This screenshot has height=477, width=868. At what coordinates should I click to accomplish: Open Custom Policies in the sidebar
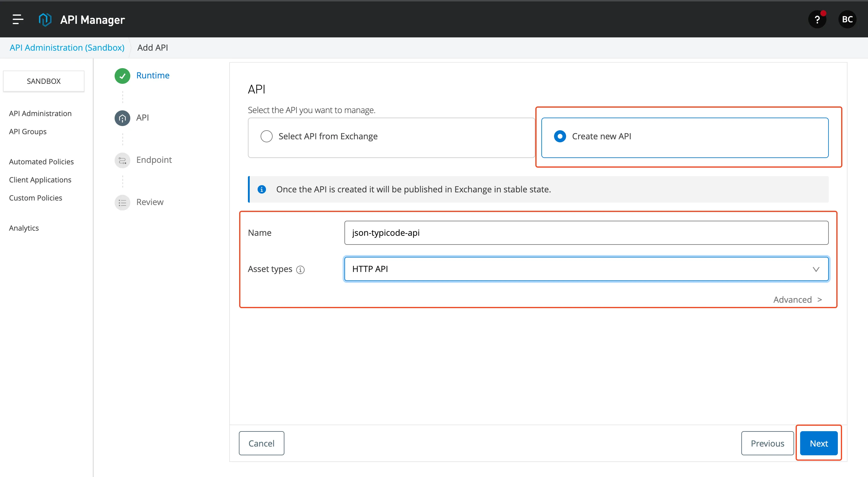coord(35,198)
